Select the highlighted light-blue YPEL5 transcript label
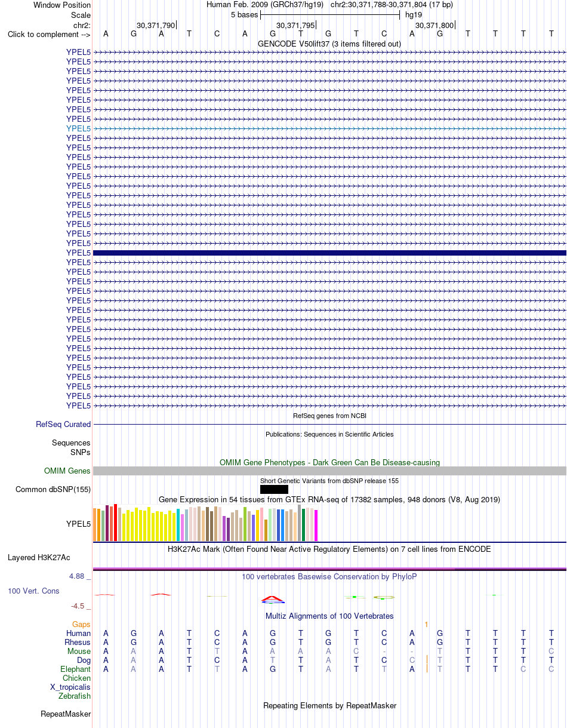The width and height of the screenshot is (567, 728). 79,128
